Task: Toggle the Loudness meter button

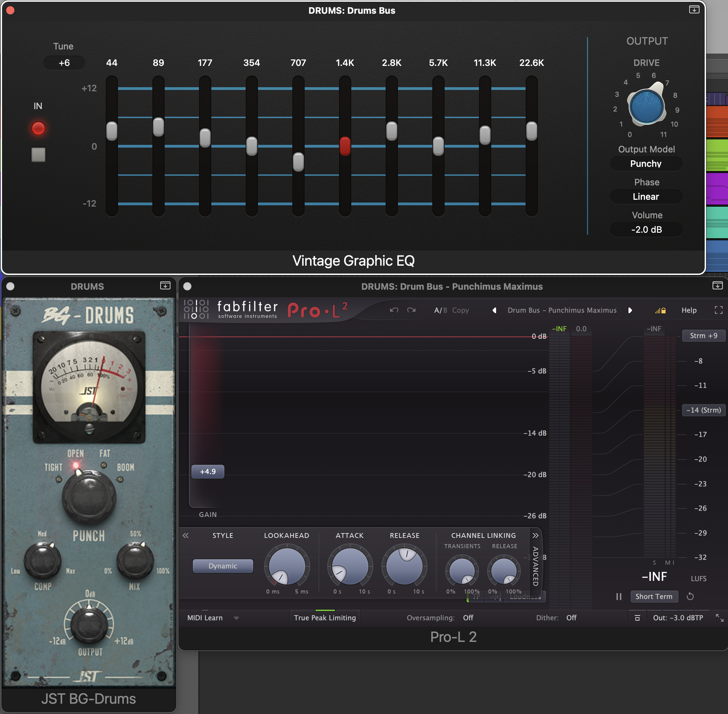Action: (x=525, y=596)
